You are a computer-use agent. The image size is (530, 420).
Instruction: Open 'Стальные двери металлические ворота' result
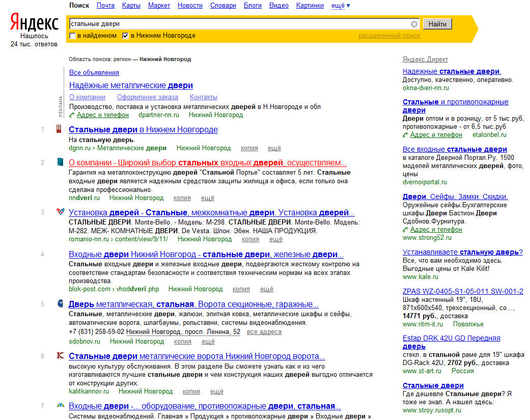coord(197,356)
